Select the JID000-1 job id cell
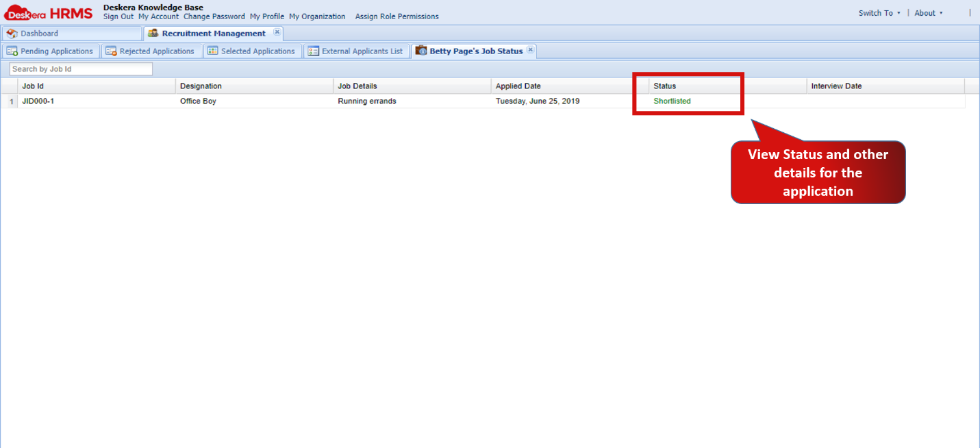 pos(97,101)
